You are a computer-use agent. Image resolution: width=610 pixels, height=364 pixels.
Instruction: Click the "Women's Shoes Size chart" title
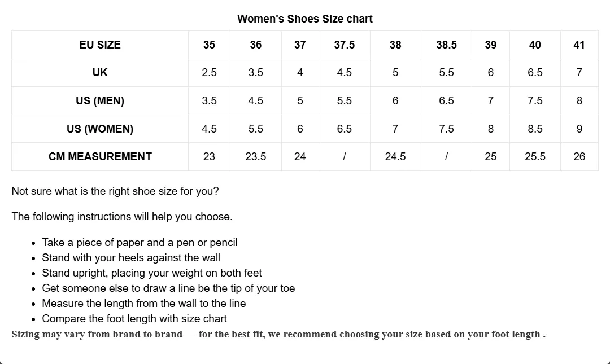tap(304, 19)
